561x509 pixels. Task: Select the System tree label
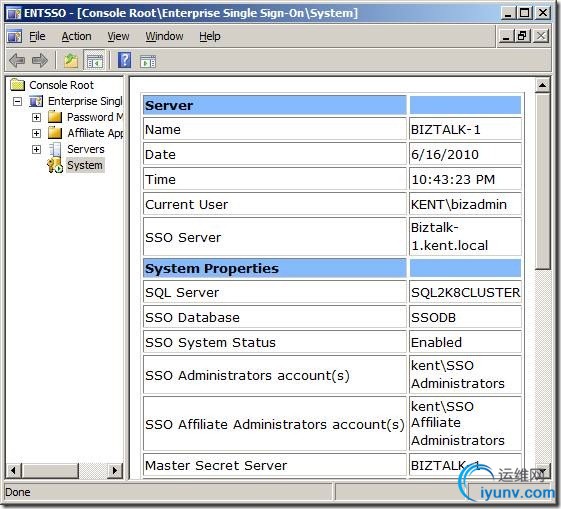click(85, 165)
